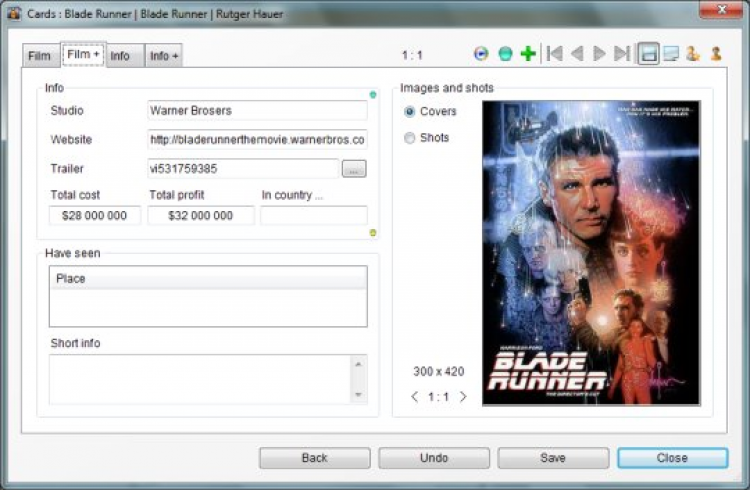Click the blue play-arrow icon in toolbar

[x=481, y=54]
